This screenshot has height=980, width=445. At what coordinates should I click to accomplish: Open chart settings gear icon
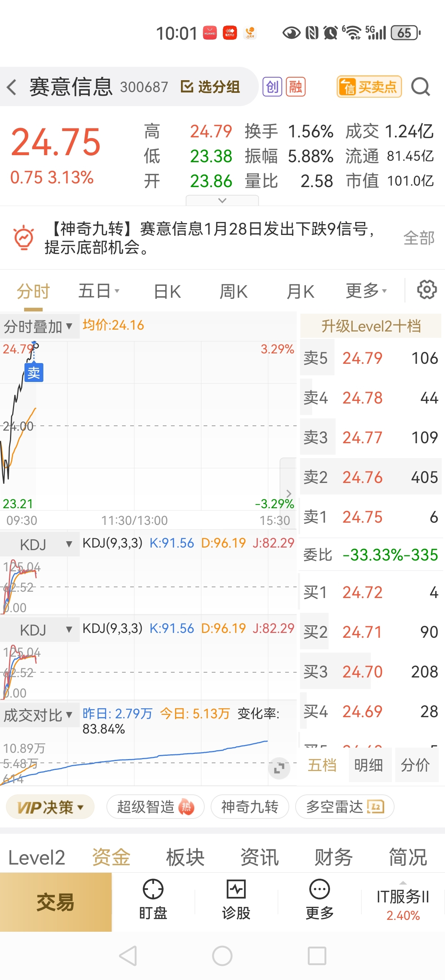pos(427,290)
